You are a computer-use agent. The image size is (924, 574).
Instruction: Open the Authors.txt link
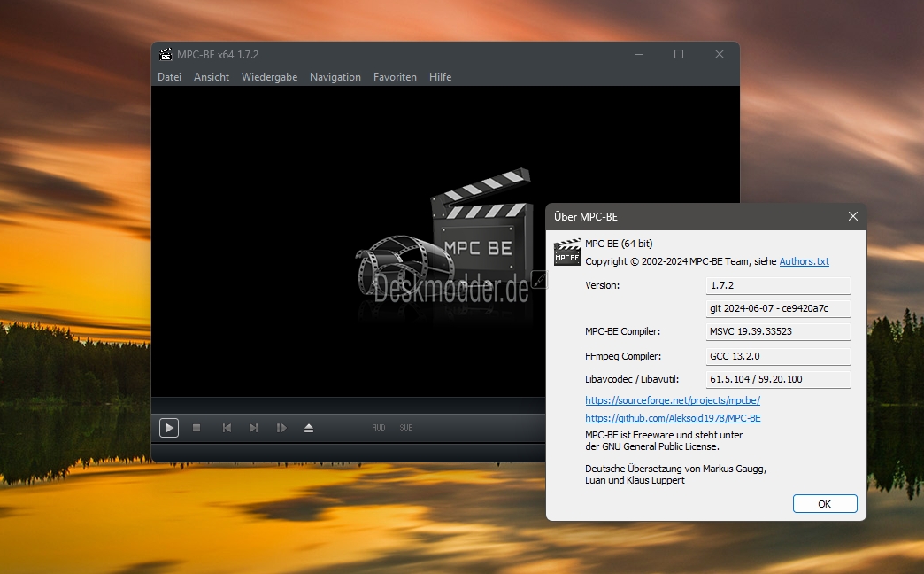[x=805, y=261]
